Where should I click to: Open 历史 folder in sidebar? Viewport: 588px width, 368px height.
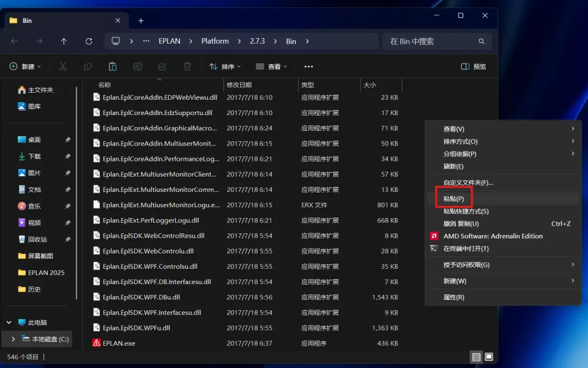(x=29, y=289)
